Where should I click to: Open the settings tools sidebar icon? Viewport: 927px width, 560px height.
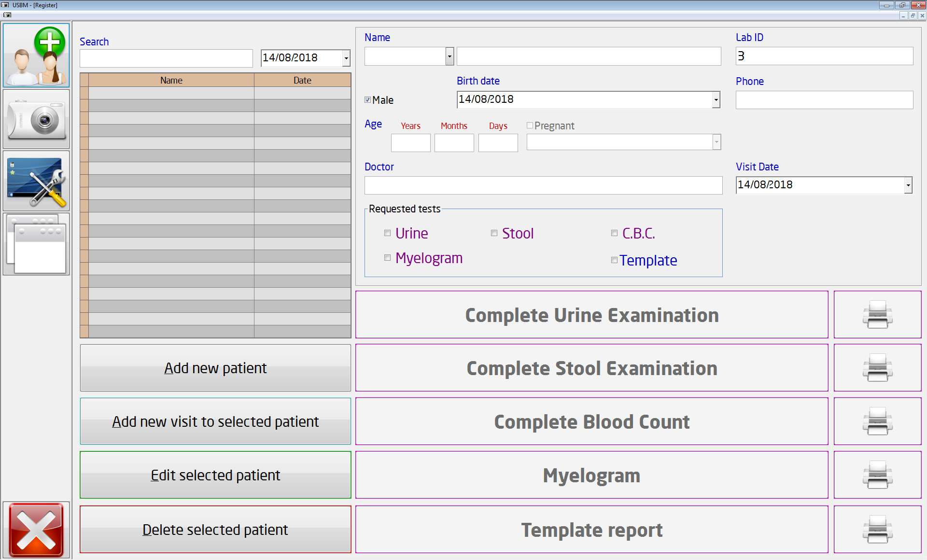coord(36,181)
